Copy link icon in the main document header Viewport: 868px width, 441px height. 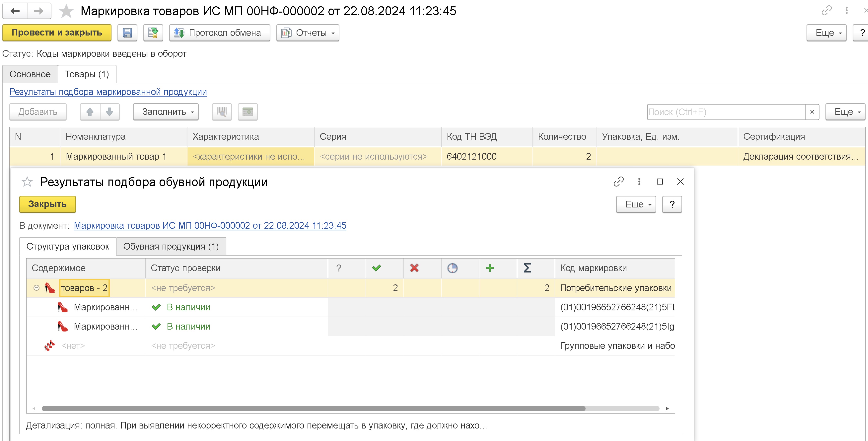[x=826, y=10]
